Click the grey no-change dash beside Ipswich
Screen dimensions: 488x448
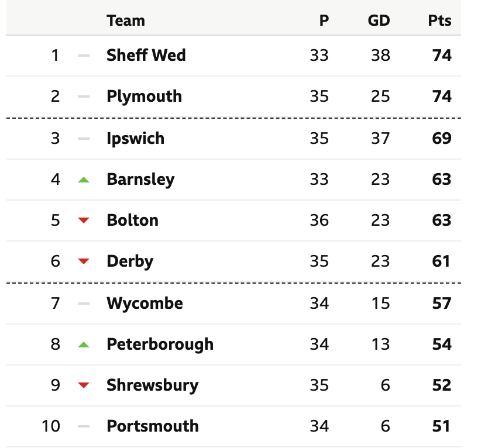point(84,139)
